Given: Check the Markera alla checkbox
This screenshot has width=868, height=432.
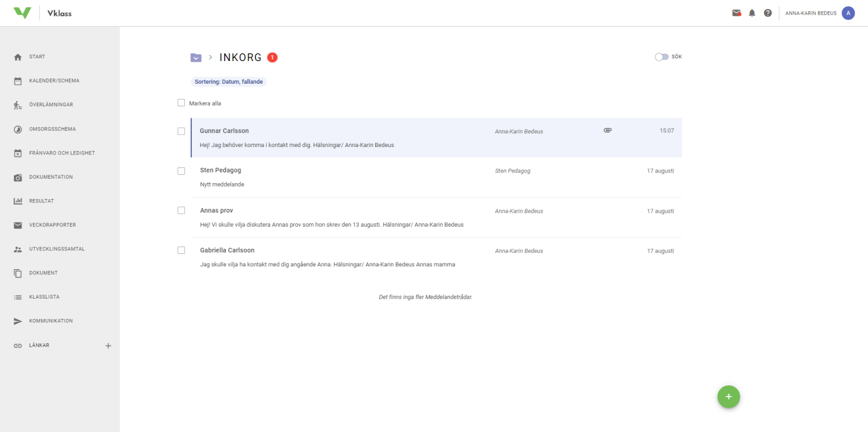Looking at the screenshot, I should tap(181, 103).
